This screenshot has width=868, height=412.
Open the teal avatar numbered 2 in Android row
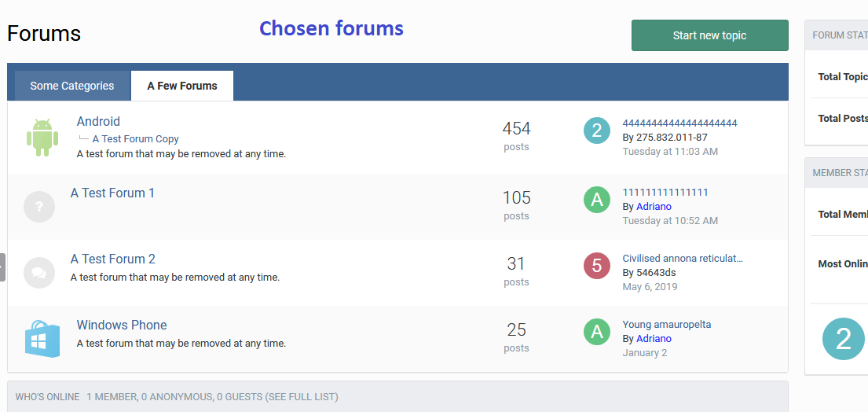tap(597, 131)
